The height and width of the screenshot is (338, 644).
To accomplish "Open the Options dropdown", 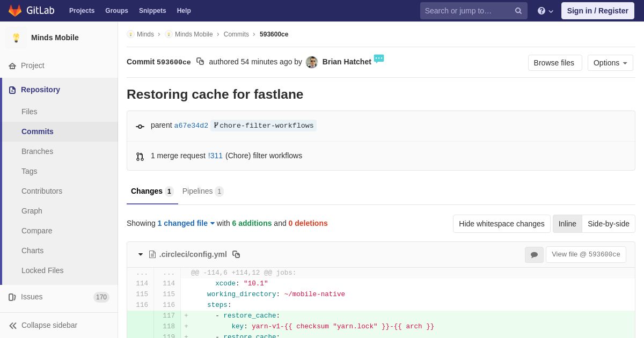I will [x=610, y=63].
